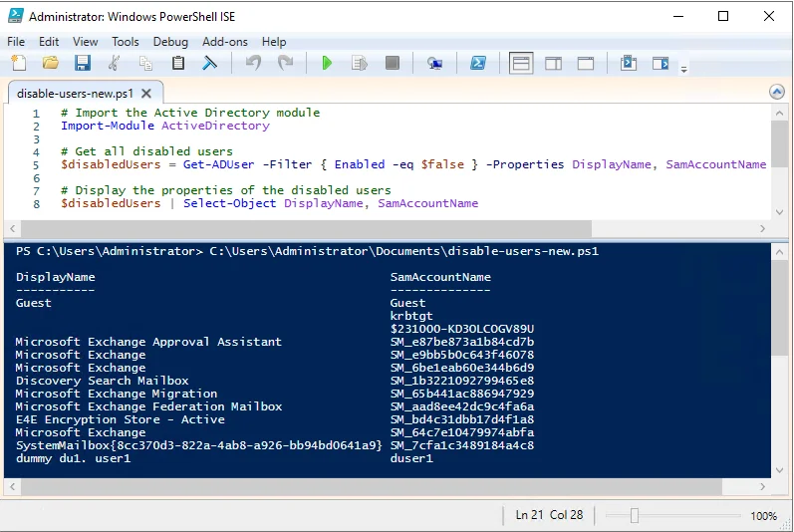Console pane horizontal scroll left arrow

pos(13,486)
